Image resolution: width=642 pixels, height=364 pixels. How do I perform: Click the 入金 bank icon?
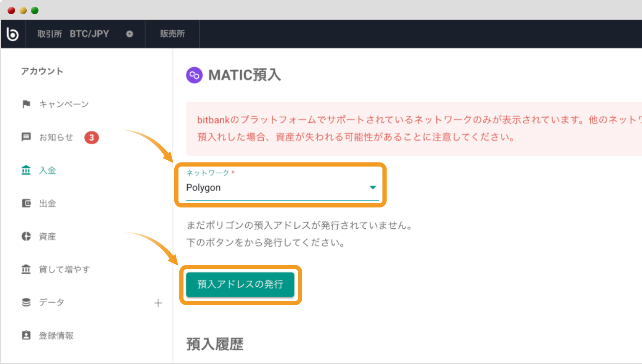pyautogui.click(x=26, y=170)
